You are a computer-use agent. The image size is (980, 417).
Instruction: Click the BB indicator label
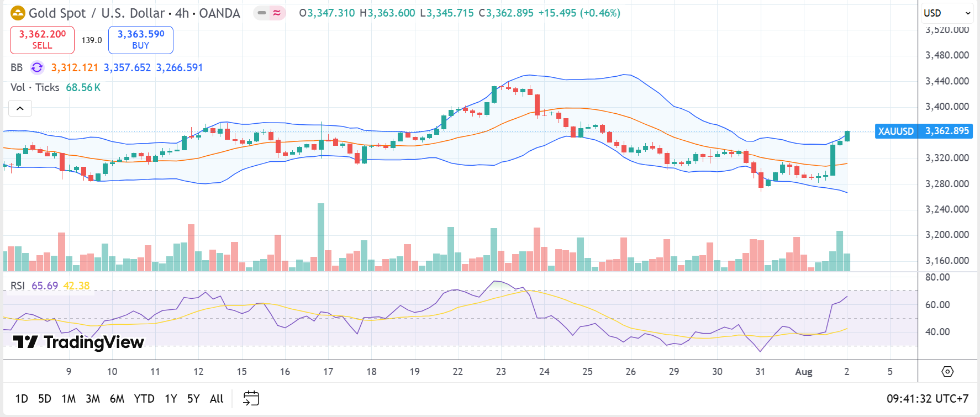tap(17, 67)
